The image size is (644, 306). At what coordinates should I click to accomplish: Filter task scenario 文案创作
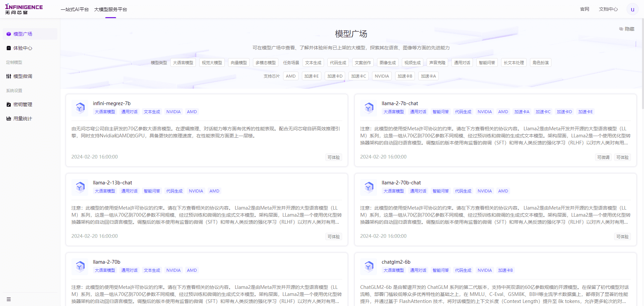(x=363, y=62)
